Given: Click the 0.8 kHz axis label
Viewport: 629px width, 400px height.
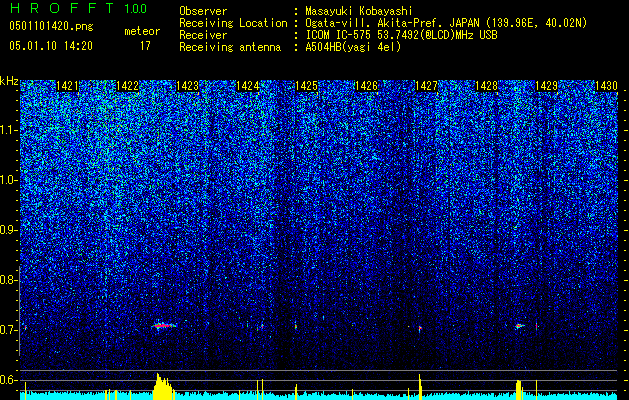Looking at the screenshot, I should (8, 280).
